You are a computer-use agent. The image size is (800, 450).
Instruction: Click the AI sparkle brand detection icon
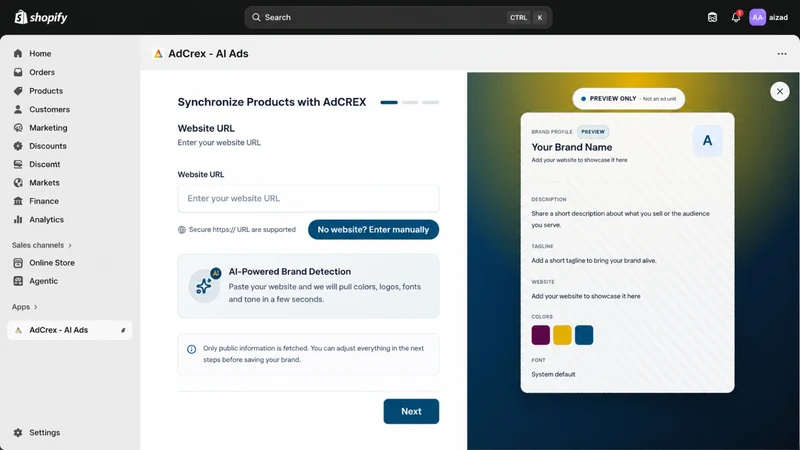click(205, 286)
